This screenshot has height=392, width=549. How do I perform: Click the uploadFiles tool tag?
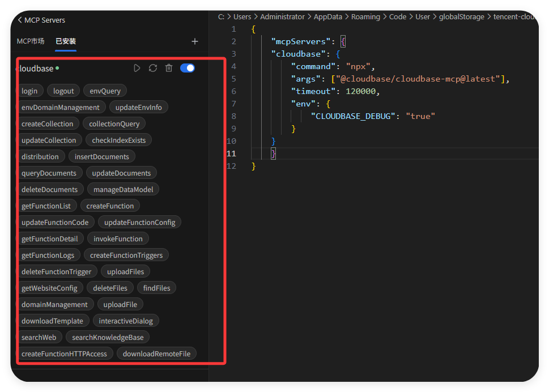(x=126, y=272)
